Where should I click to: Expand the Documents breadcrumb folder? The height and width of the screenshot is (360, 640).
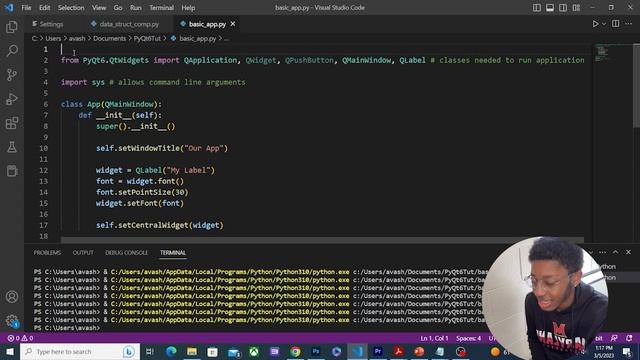(x=109, y=38)
